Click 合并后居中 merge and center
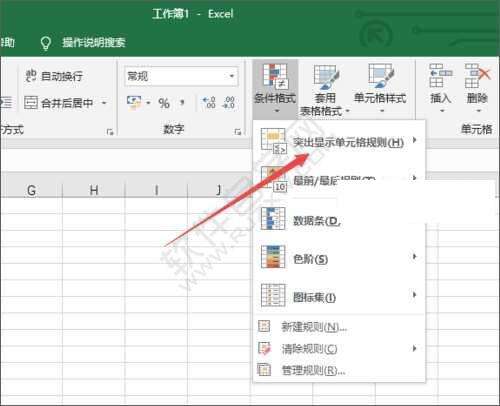The width and height of the screenshot is (500, 406). coord(59,103)
